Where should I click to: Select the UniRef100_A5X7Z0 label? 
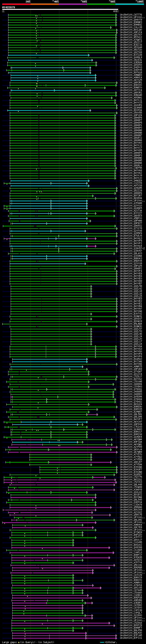click(131, 50)
